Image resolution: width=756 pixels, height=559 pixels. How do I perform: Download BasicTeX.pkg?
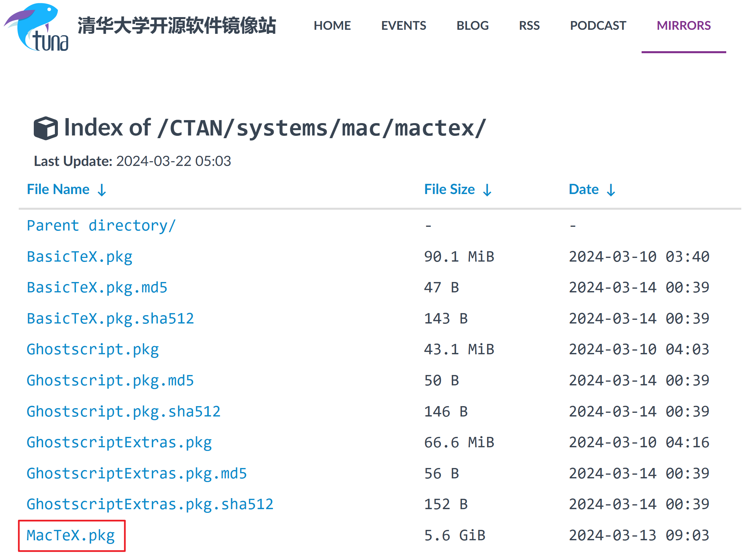click(x=80, y=257)
